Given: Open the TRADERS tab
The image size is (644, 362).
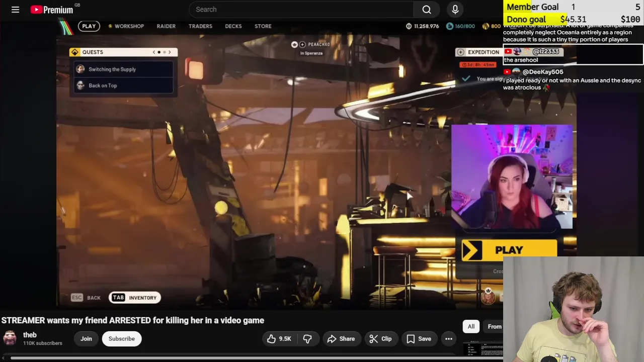Looking at the screenshot, I should (200, 26).
